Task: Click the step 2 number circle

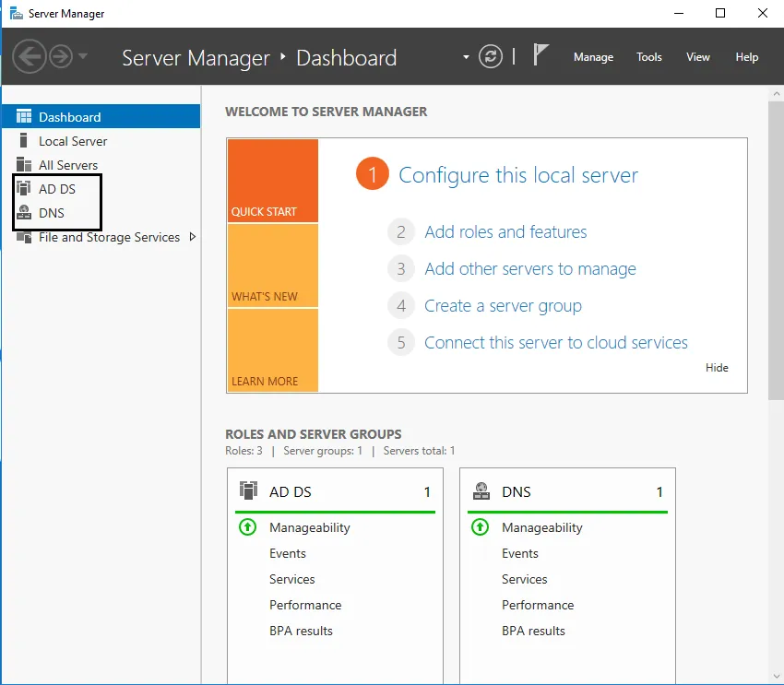Action: (x=401, y=231)
